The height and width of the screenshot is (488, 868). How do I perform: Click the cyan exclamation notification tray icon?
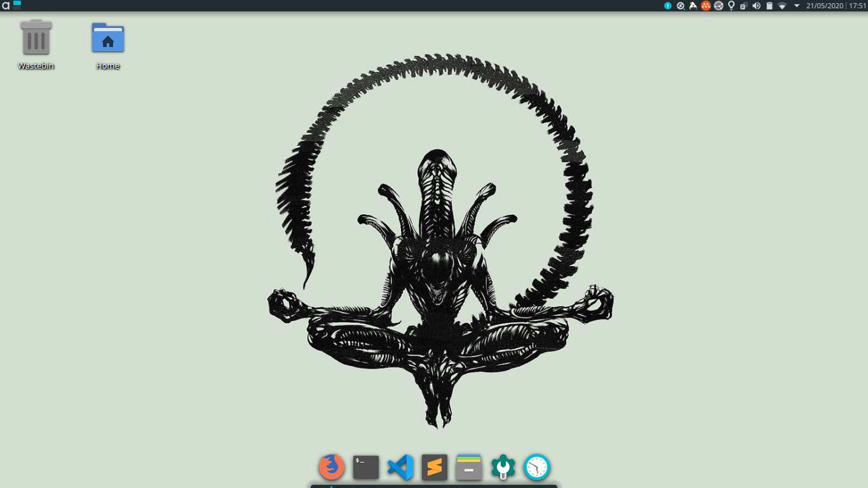(668, 6)
